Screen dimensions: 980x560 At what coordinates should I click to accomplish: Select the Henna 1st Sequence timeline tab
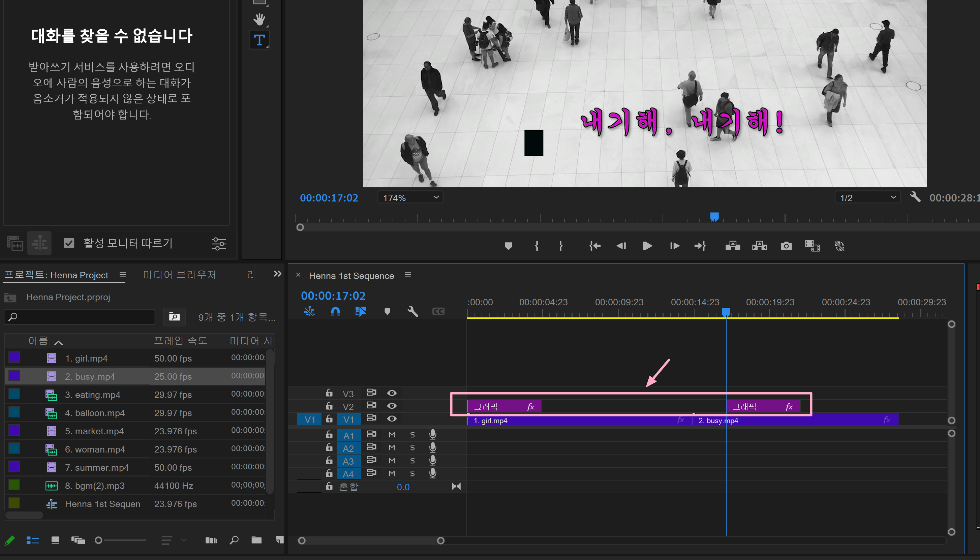click(351, 276)
